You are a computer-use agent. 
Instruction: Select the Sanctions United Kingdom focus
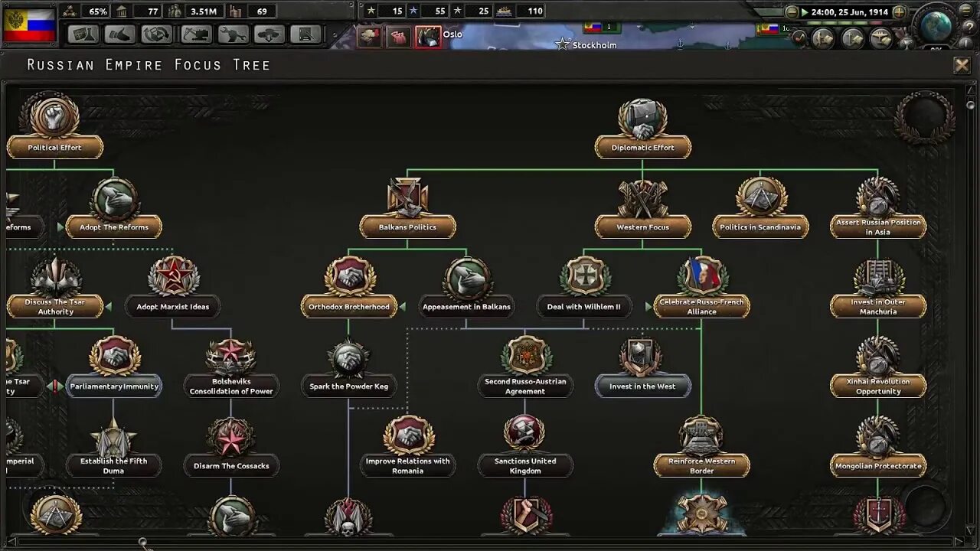525,447
